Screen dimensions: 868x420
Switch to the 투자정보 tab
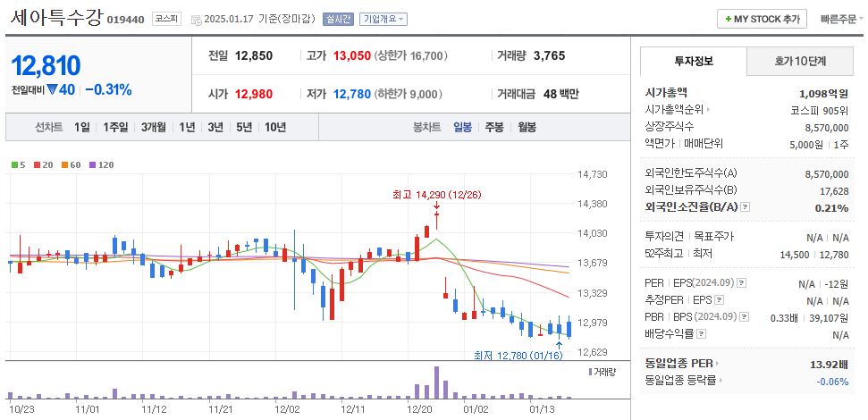[x=693, y=62]
